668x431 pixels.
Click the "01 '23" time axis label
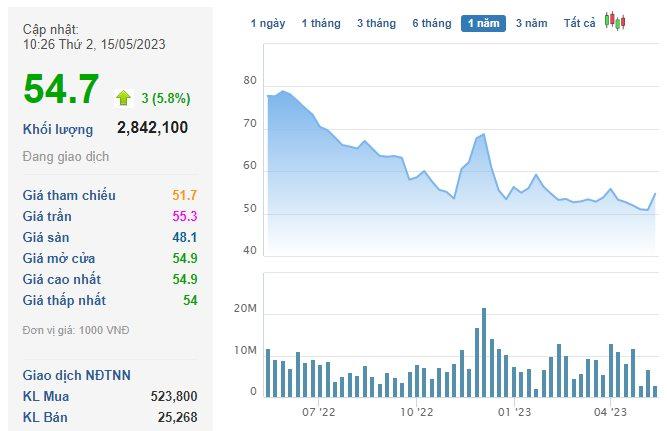coord(512,410)
